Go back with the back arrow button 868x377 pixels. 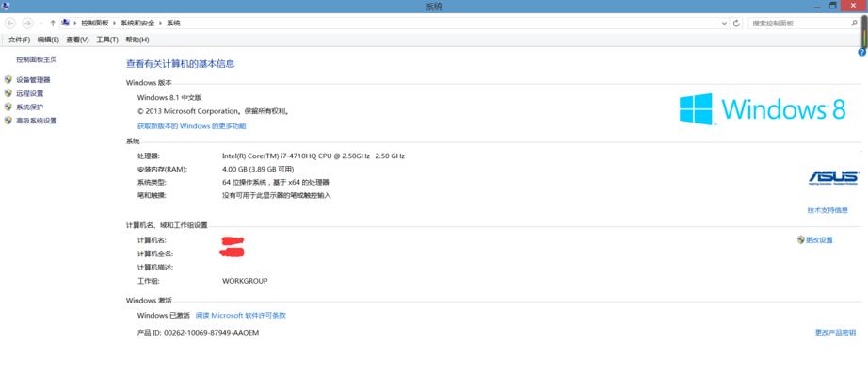[x=9, y=23]
